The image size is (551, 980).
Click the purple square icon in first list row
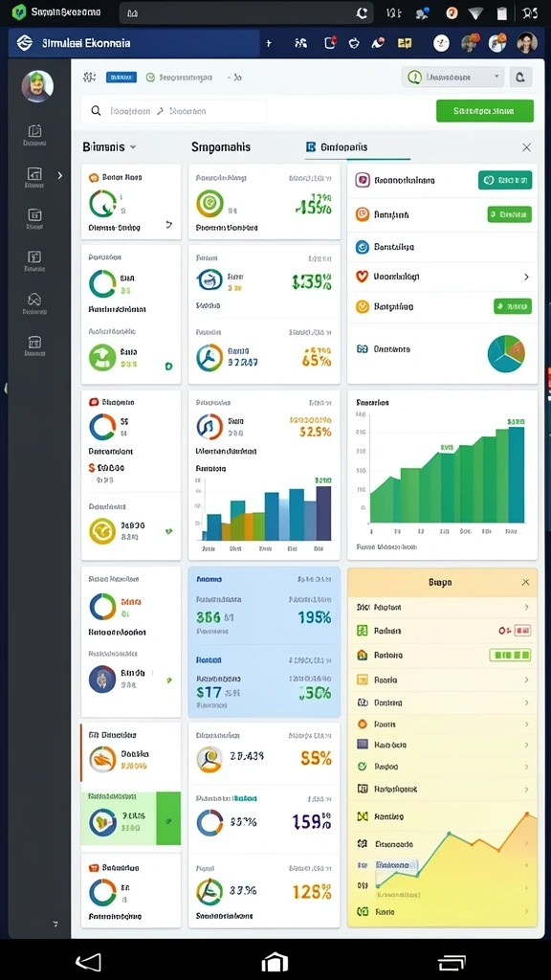click(363, 181)
